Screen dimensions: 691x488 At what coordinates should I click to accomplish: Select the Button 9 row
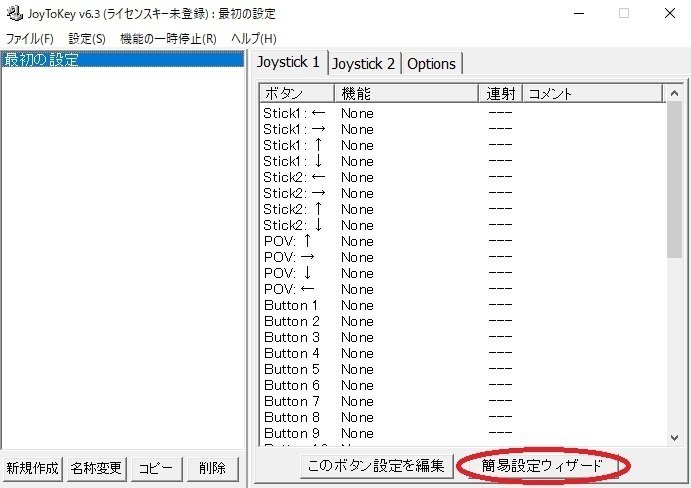coord(462,433)
